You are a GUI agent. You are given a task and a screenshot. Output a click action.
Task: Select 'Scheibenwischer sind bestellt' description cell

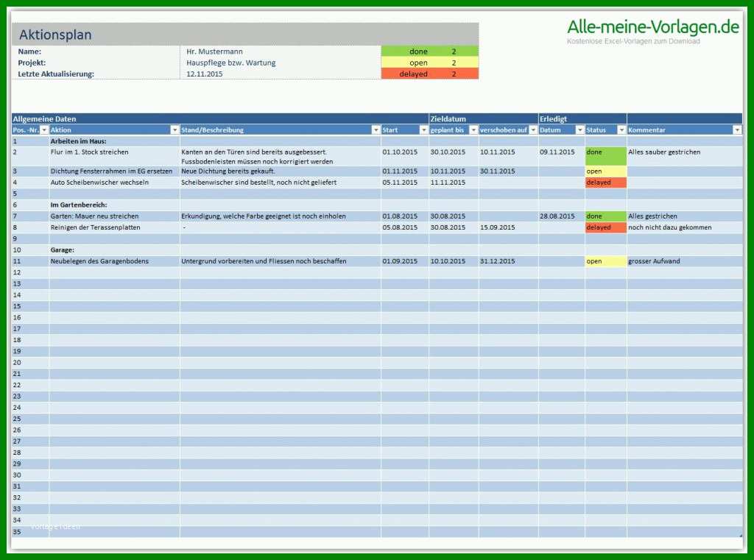pyautogui.click(x=281, y=182)
